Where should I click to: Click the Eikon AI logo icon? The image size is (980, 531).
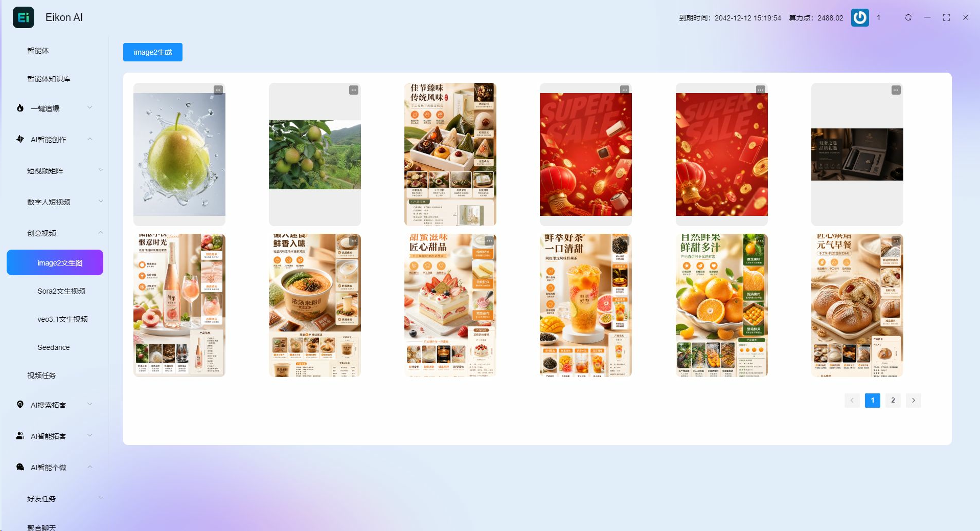[x=24, y=17]
